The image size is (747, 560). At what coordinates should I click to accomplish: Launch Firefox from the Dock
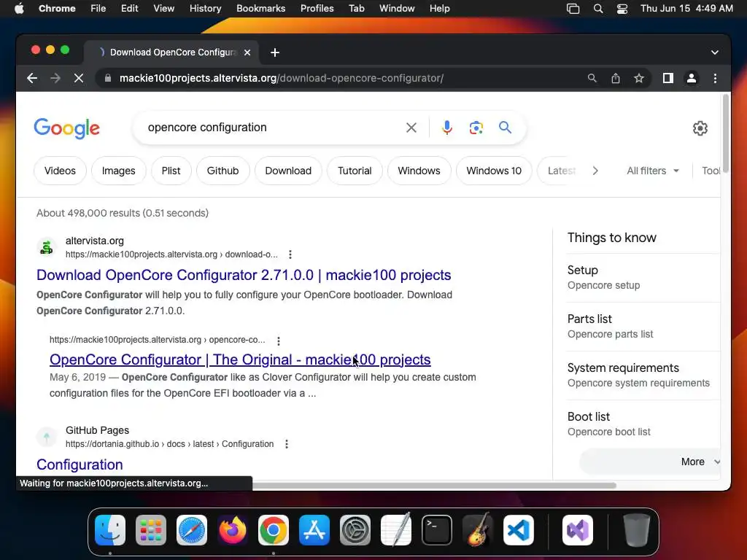point(233,530)
